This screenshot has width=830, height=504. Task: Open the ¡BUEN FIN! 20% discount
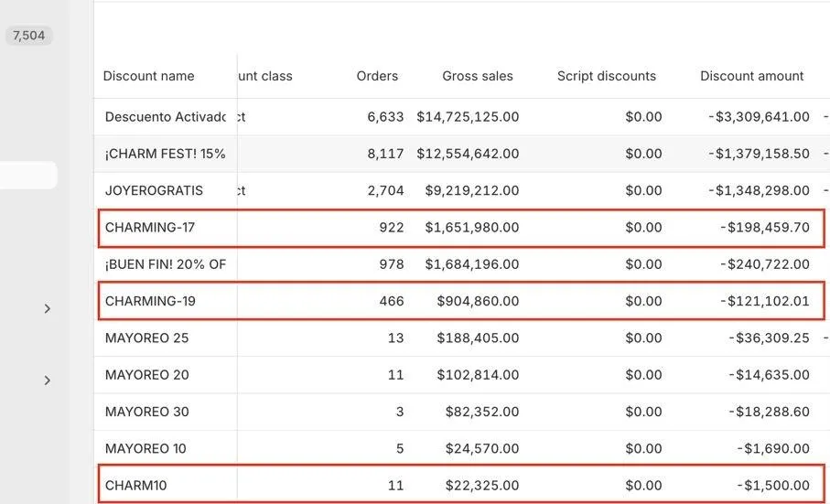165,264
